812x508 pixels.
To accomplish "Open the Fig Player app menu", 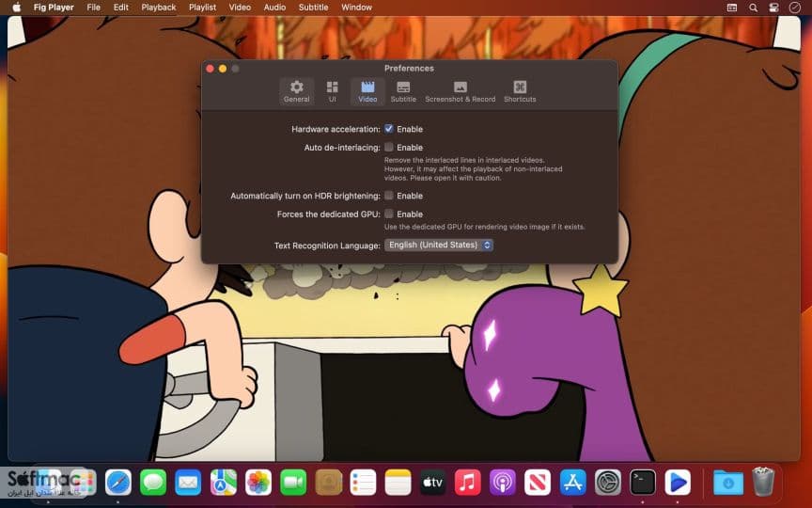I will 54,8.
